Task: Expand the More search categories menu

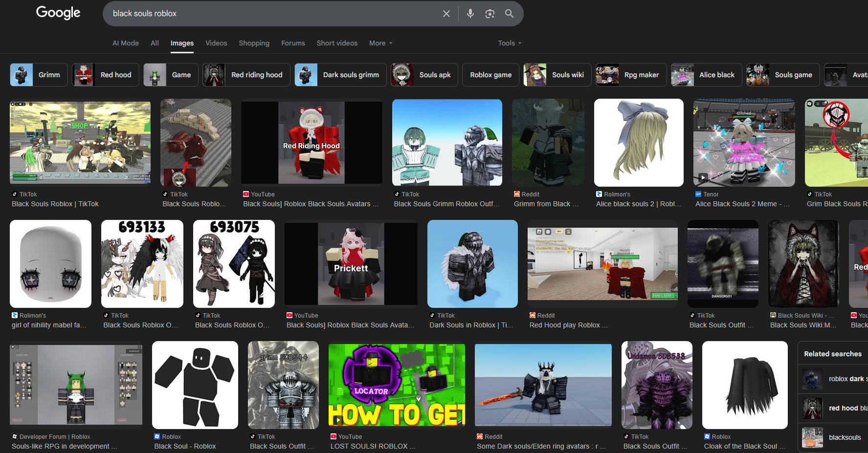Action: click(x=380, y=43)
